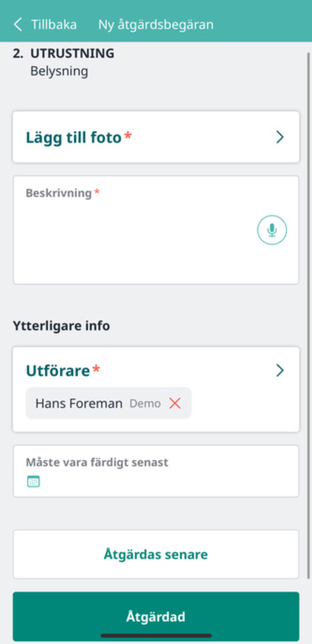This screenshot has height=644, width=312.
Task: Remove Hans Foreman with red X
Action: (175, 403)
